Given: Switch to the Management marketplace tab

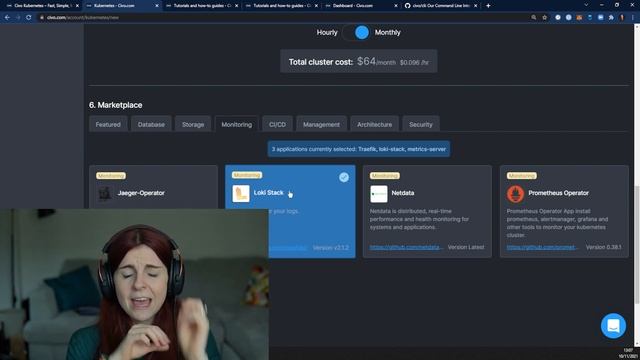Looking at the screenshot, I should point(321,124).
